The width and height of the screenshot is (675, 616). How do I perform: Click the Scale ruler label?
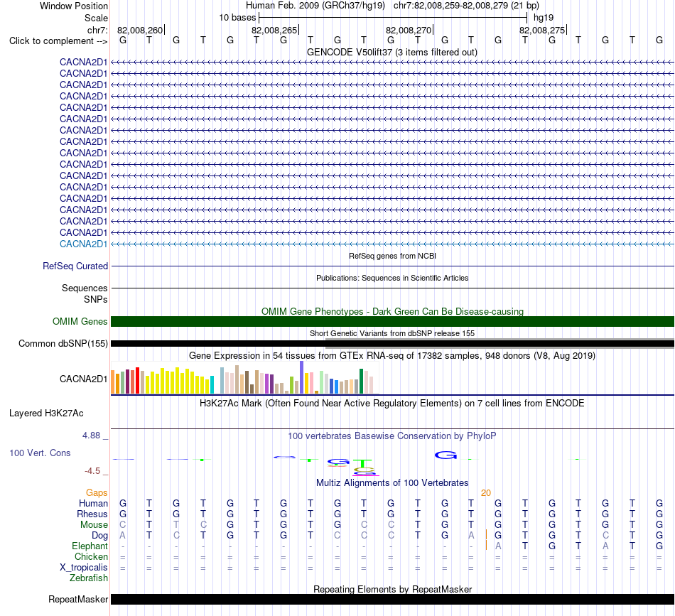click(x=96, y=18)
